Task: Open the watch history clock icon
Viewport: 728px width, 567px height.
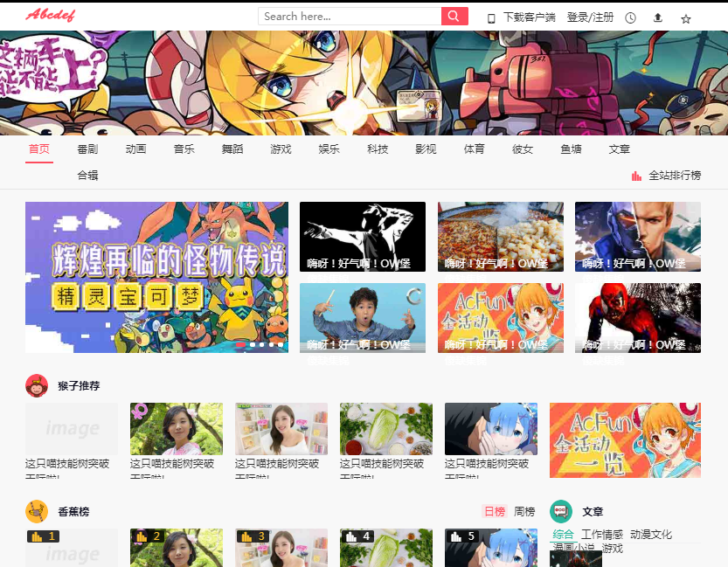Action: point(630,17)
